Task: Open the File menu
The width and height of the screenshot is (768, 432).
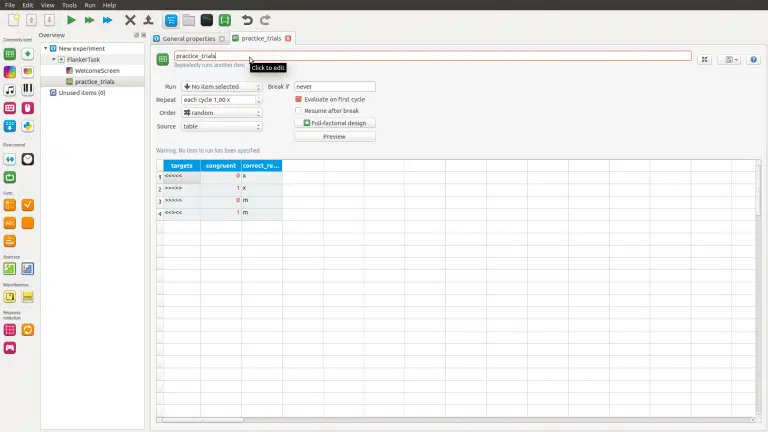Action: coord(10,5)
